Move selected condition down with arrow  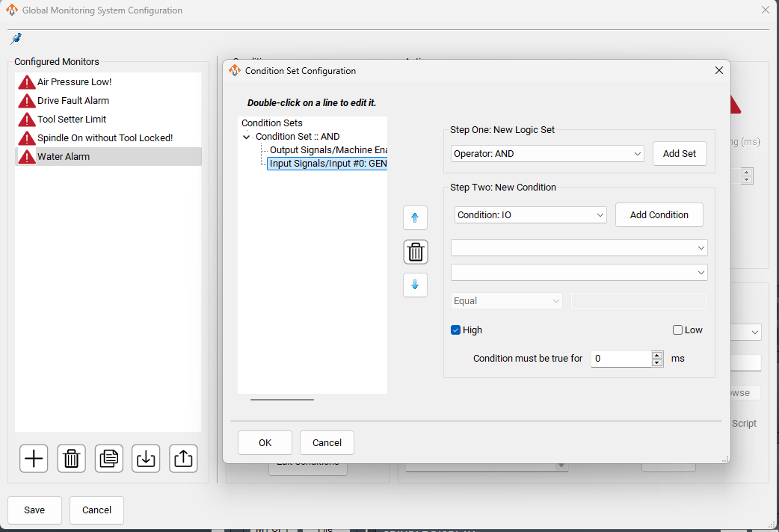click(415, 285)
